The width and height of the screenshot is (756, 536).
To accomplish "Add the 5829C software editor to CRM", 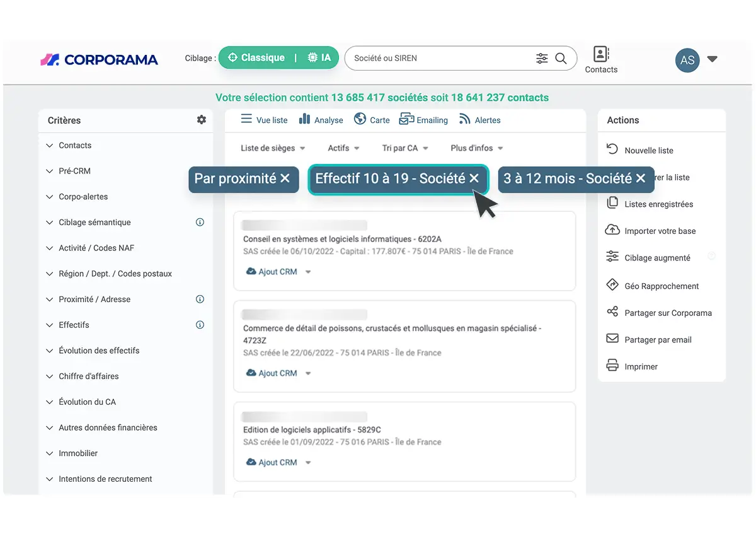I will pyautogui.click(x=271, y=462).
